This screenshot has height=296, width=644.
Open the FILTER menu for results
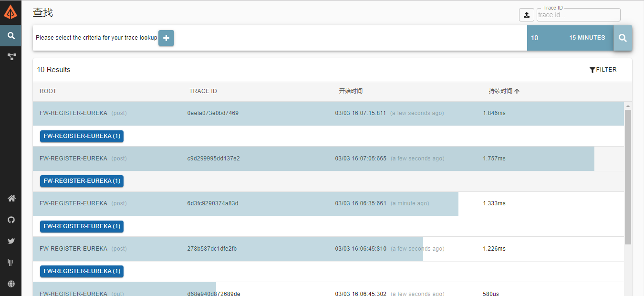(x=603, y=70)
